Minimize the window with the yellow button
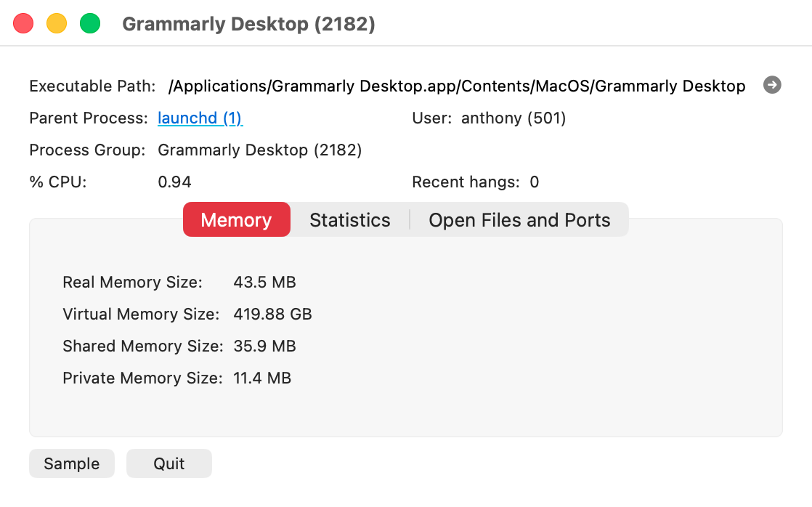This screenshot has height=507, width=812. pyautogui.click(x=55, y=23)
